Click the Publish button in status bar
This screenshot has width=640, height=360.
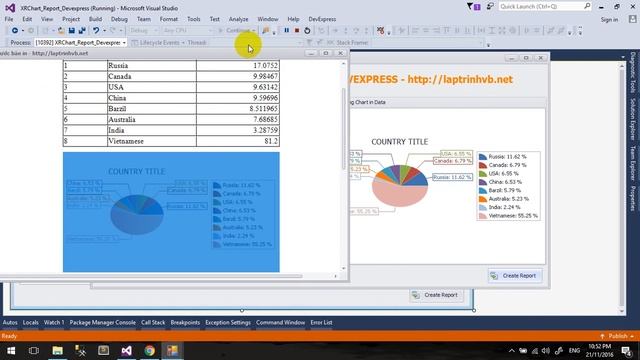pyautogui.click(x=617, y=336)
